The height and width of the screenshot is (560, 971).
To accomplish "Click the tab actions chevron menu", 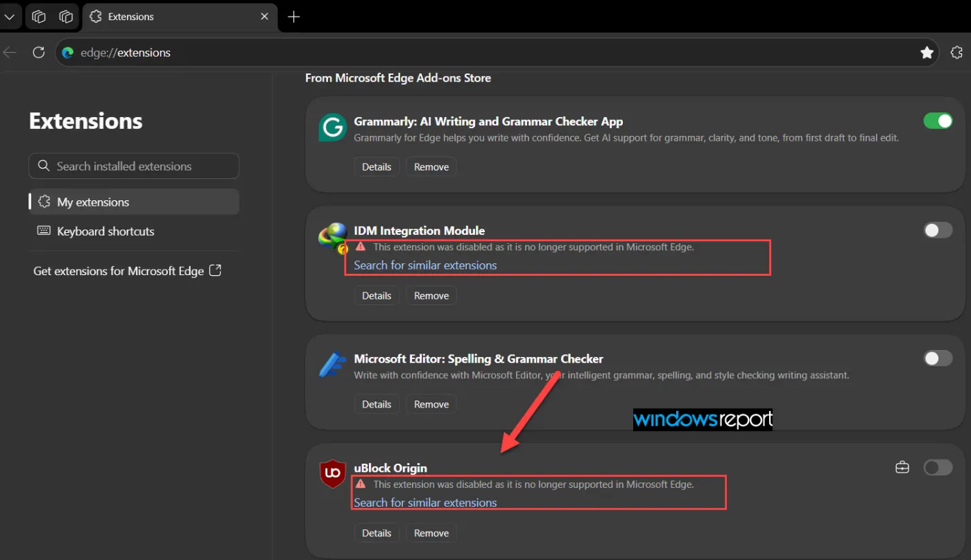I will (x=9, y=17).
